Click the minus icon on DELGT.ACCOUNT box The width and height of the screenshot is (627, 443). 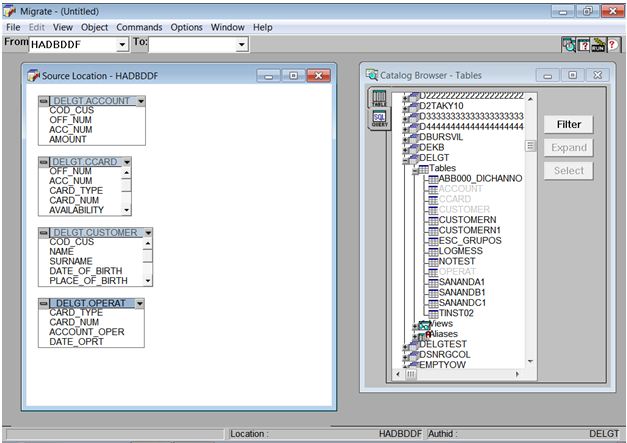coord(44,101)
